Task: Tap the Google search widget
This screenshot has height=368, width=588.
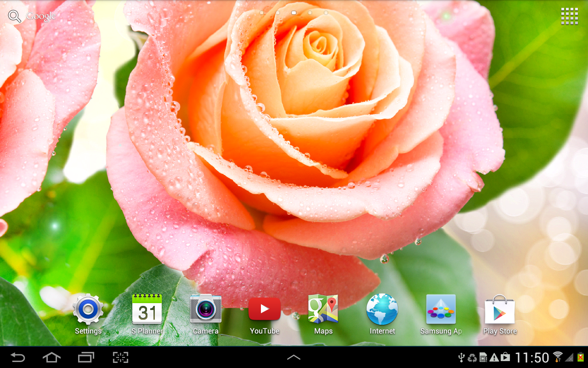Action: click(32, 16)
